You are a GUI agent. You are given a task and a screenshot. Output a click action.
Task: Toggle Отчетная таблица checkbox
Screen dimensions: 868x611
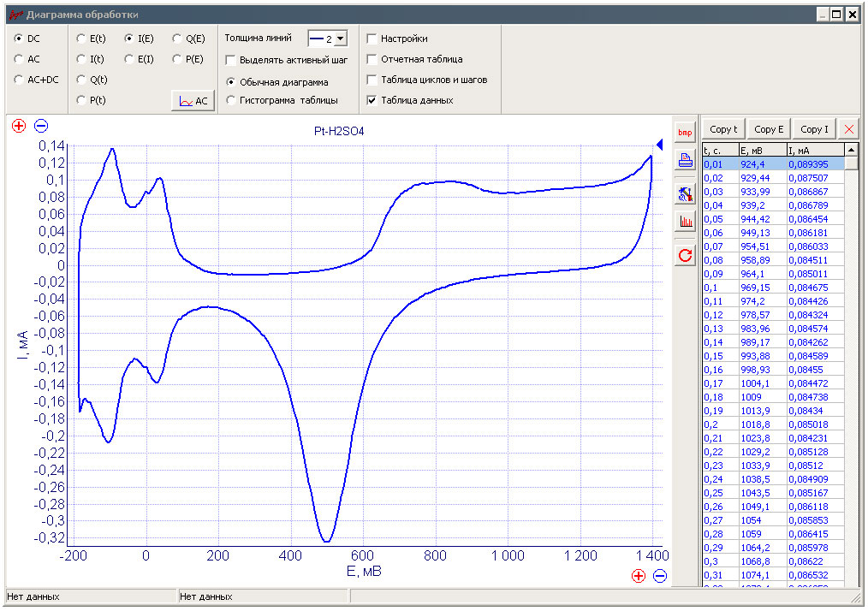372,59
